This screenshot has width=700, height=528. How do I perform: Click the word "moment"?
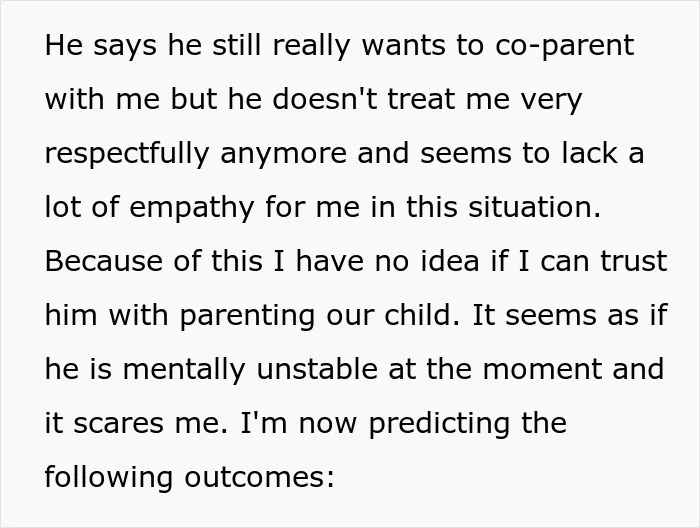542,370
